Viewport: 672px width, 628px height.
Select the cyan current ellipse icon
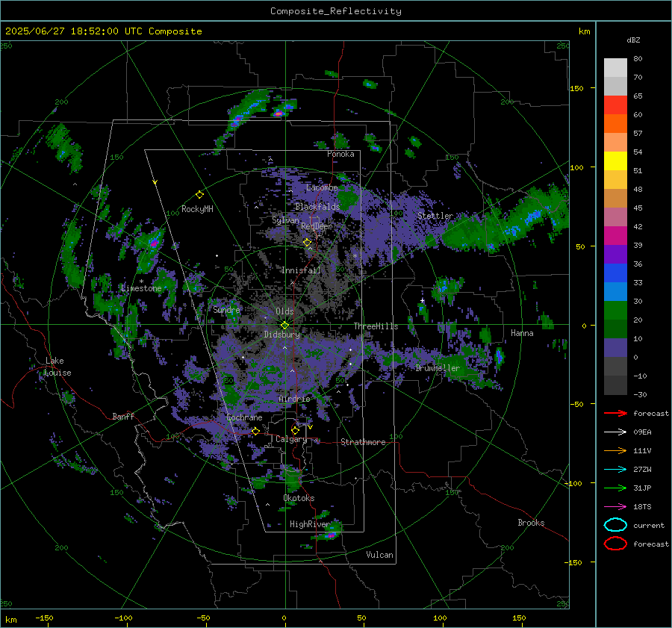(615, 525)
